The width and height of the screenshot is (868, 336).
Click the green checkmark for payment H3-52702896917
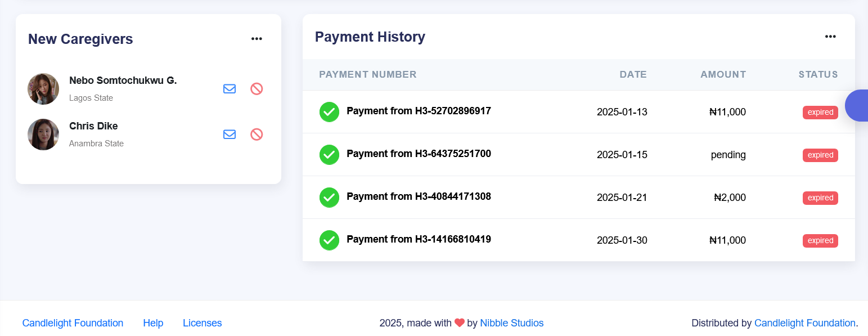pyautogui.click(x=329, y=112)
